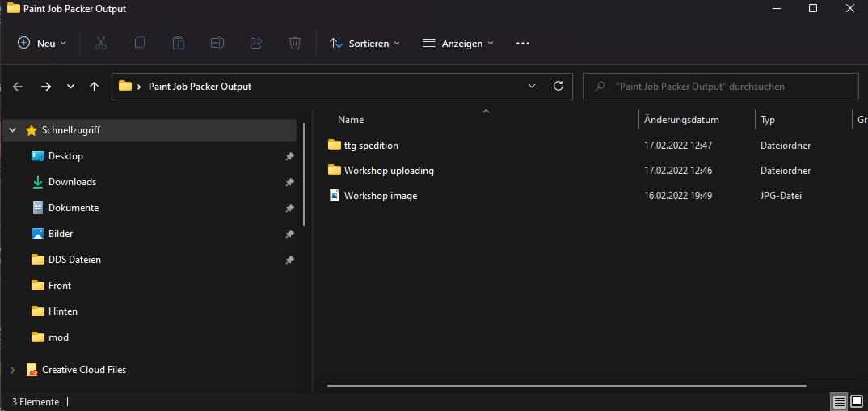Image resolution: width=868 pixels, height=411 pixels.
Task: Open mod folder in the sidebar
Action: point(59,337)
